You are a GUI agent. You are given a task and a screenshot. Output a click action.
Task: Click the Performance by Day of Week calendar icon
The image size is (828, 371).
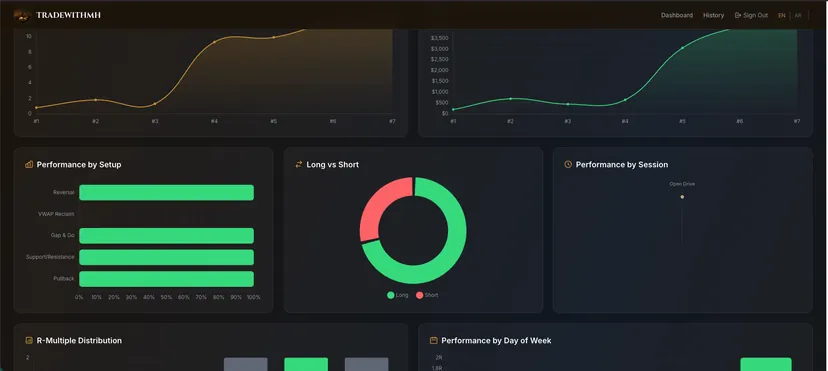434,340
